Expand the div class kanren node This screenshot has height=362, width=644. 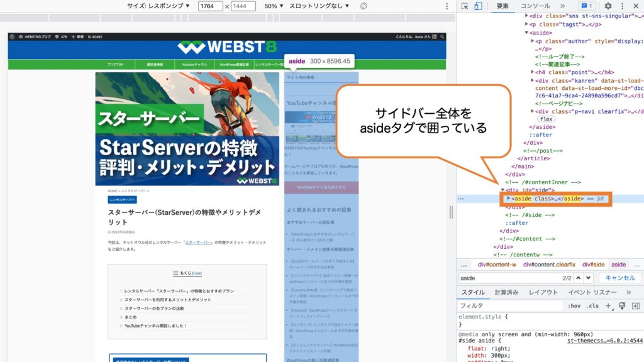pos(532,80)
